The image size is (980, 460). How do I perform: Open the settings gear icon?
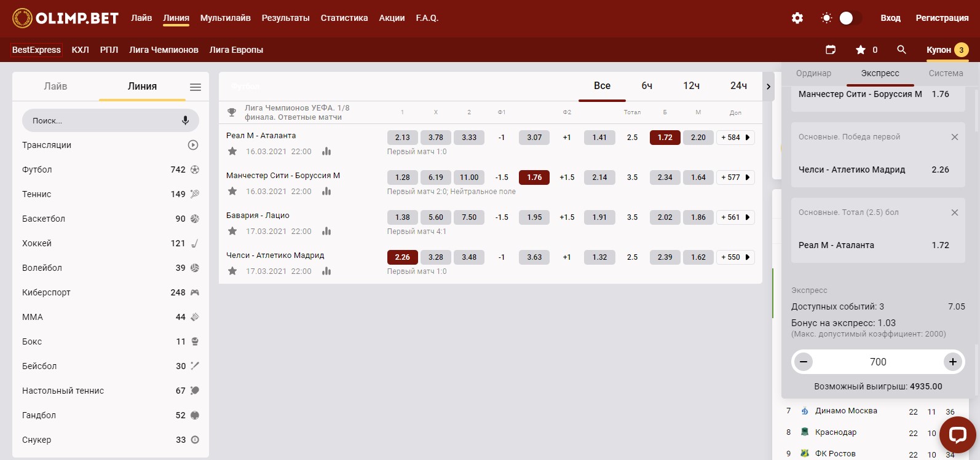(797, 18)
